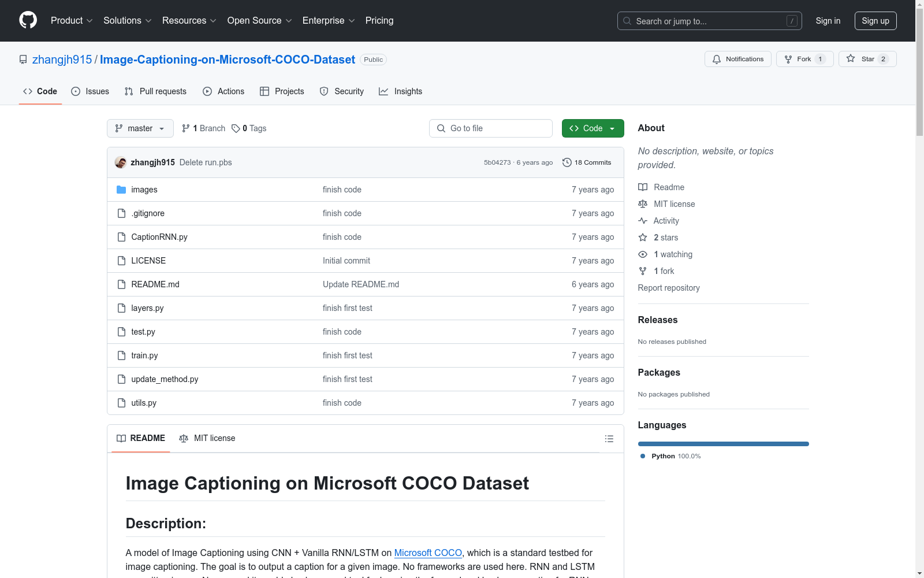Switch to the Pull requests tab

click(156, 91)
